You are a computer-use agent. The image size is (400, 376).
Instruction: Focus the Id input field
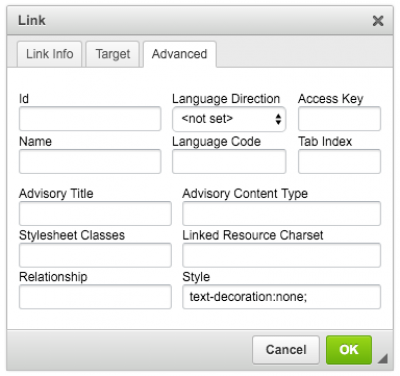[90, 119]
